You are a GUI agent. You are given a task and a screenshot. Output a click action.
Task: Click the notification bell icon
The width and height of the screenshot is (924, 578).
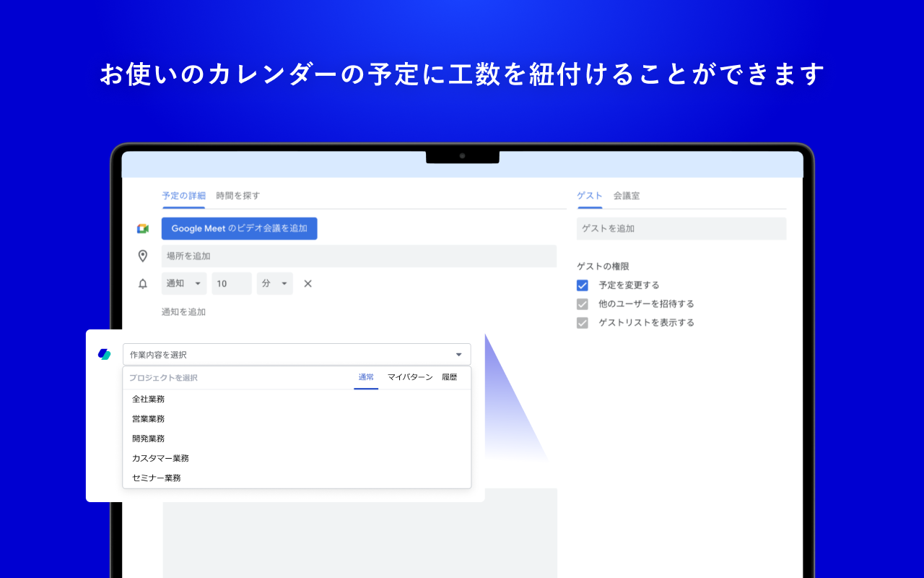tap(142, 283)
